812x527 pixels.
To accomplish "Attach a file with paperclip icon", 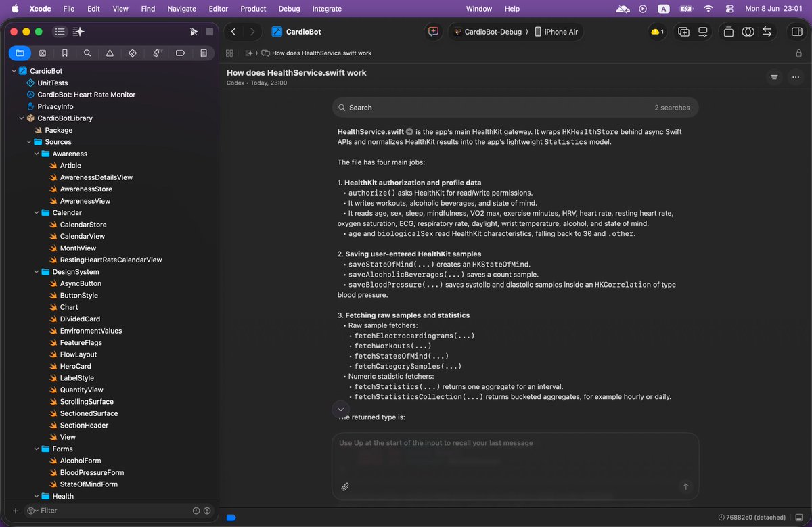I will pos(344,486).
